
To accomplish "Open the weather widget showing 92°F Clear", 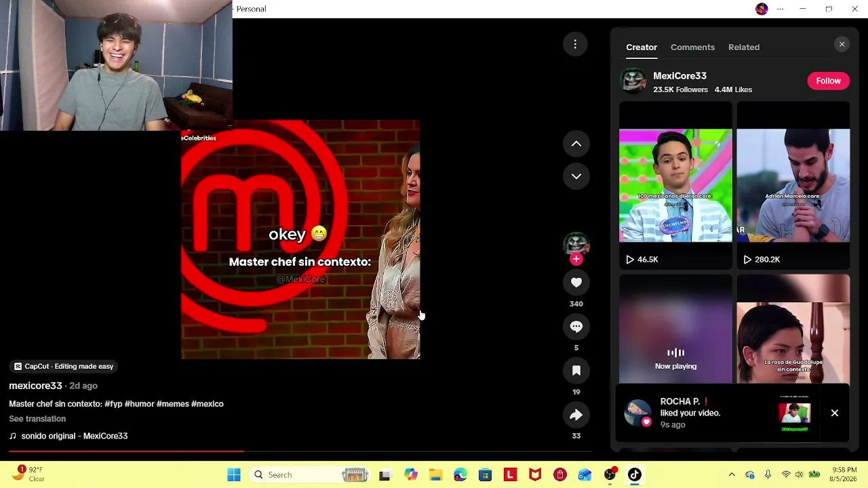I will (30, 474).
